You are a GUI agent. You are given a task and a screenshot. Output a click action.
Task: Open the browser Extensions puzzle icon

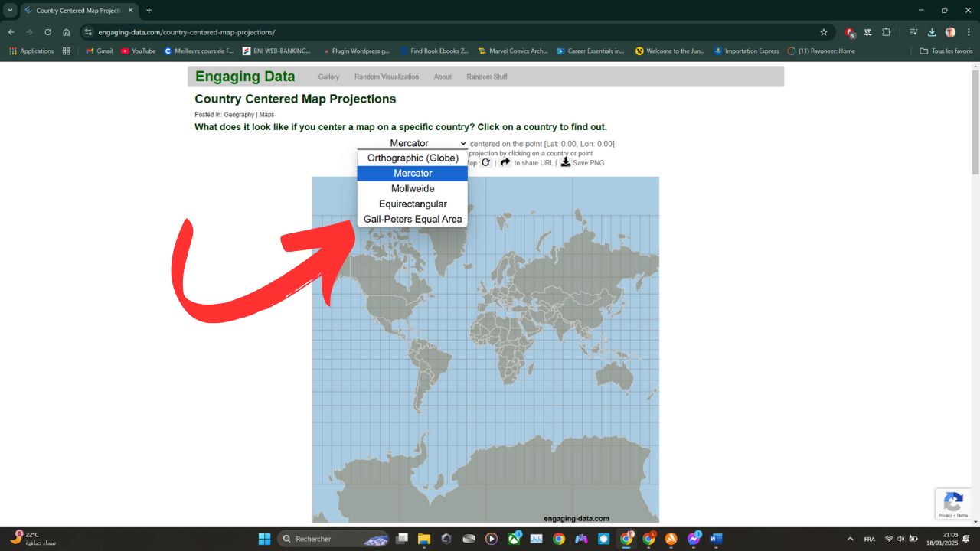click(x=886, y=32)
